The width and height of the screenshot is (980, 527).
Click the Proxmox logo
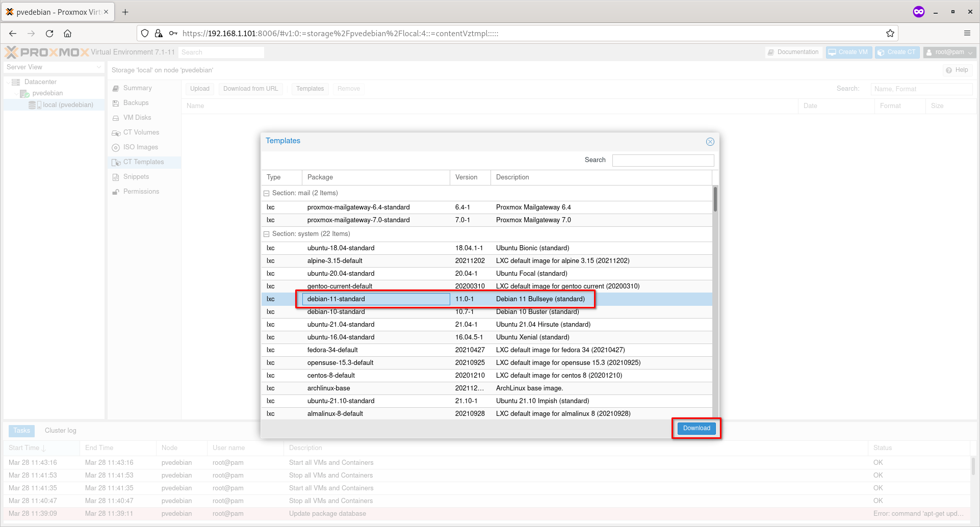(47, 52)
